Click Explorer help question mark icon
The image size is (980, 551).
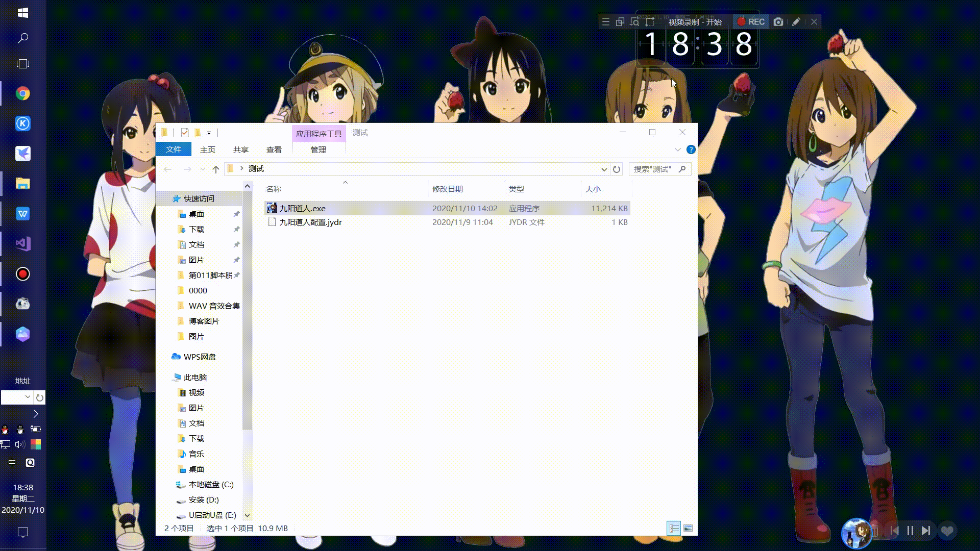point(691,149)
